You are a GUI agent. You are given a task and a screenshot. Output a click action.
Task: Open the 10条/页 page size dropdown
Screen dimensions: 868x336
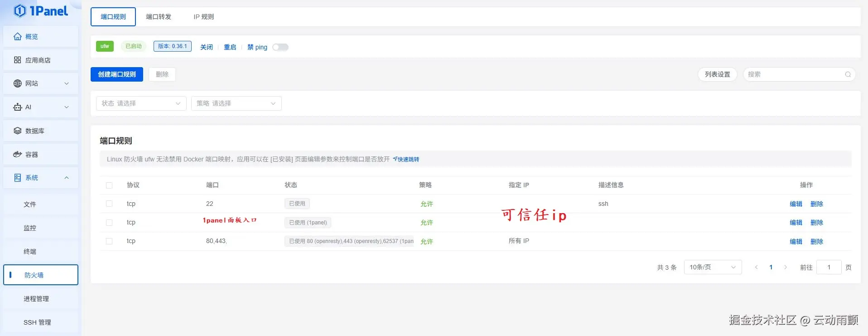click(x=713, y=267)
